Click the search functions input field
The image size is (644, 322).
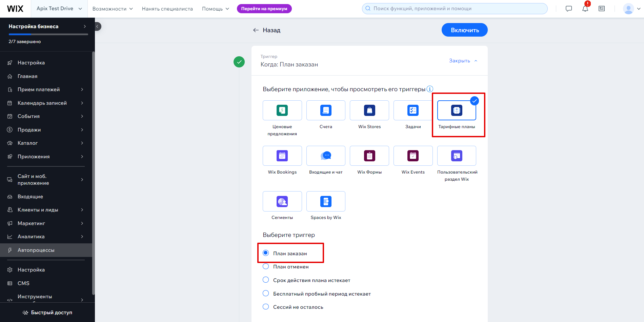point(455,8)
